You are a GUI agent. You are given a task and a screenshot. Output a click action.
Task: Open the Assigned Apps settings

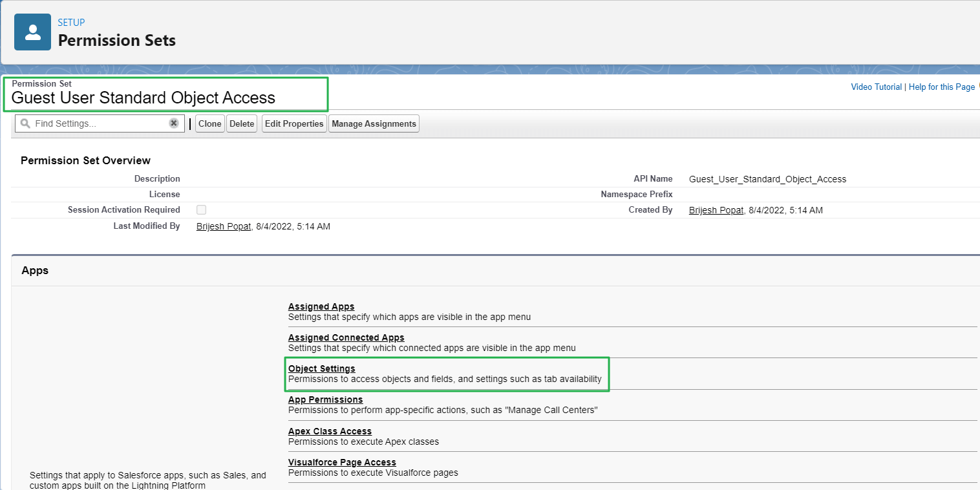click(321, 306)
